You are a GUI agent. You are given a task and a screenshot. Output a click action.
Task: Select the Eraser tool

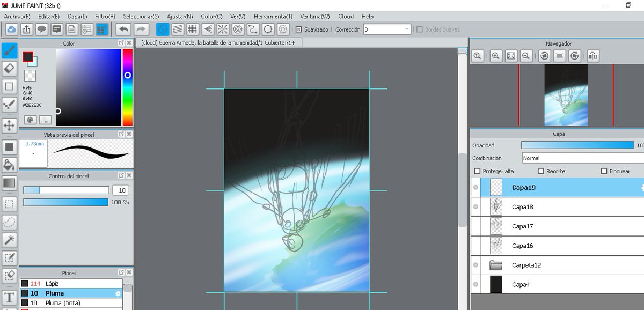[9, 68]
